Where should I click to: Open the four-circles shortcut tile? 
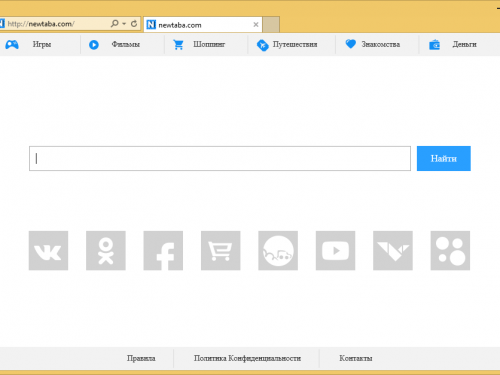tap(450, 250)
